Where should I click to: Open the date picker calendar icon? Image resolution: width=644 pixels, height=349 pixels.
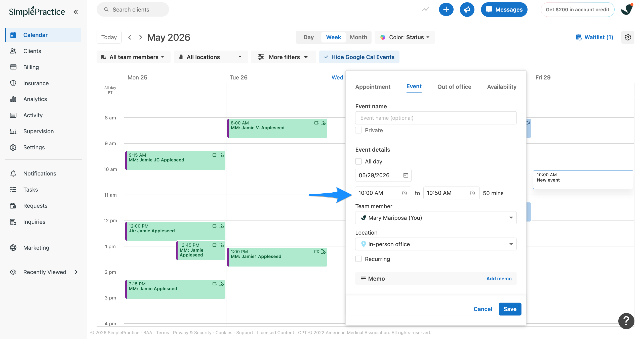(x=406, y=175)
